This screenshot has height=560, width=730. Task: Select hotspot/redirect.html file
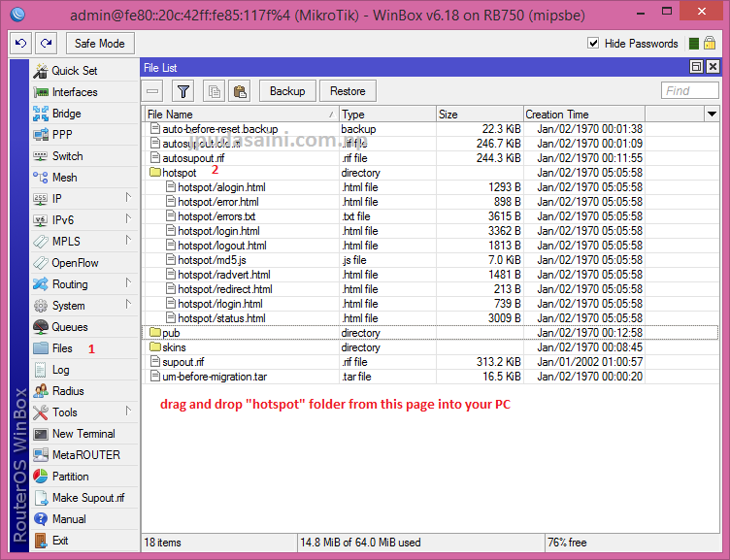tap(430, 289)
